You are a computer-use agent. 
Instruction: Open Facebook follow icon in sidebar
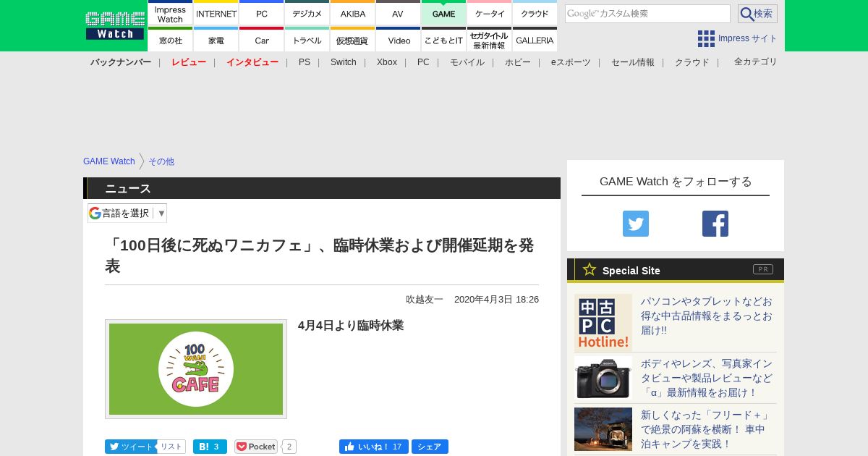(x=715, y=224)
